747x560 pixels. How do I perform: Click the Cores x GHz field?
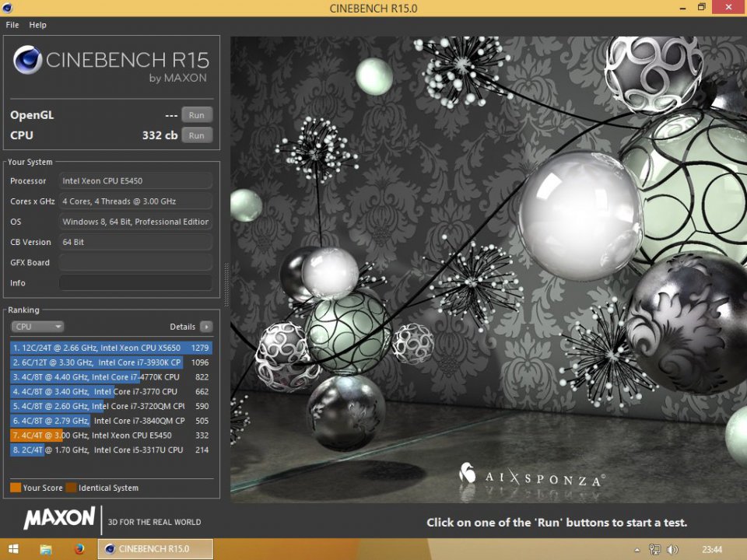pyautogui.click(x=135, y=201)
